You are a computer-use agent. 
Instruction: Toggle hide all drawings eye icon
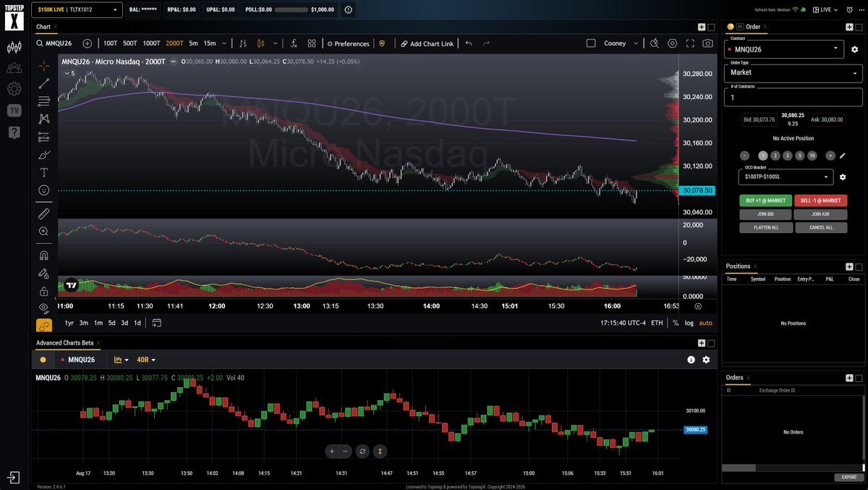44,308
